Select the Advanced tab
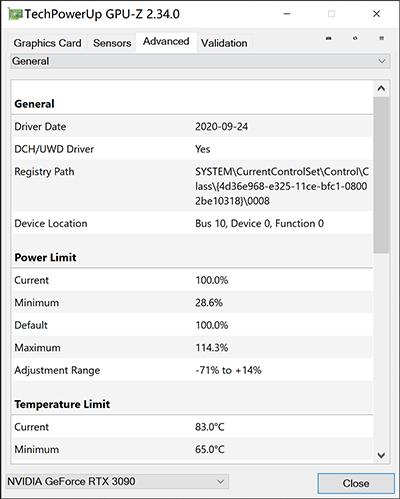Screen dimensions: 400x499 (166, 42)
